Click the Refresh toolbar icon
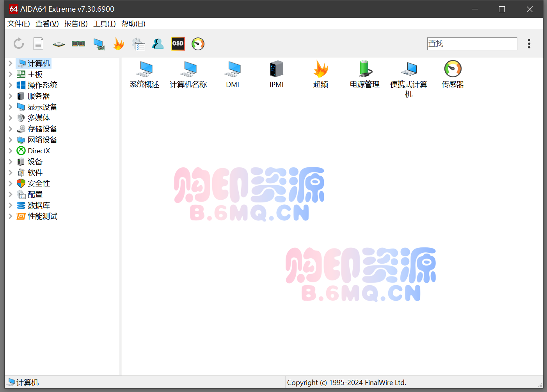The image size is (547, 392). 19,44
